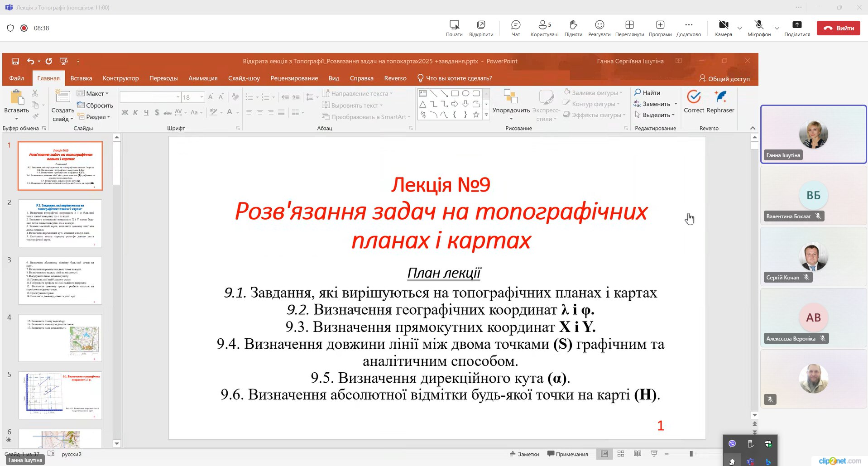Switch to Slide Sorter view
The image size is (868, 466).
621,454
